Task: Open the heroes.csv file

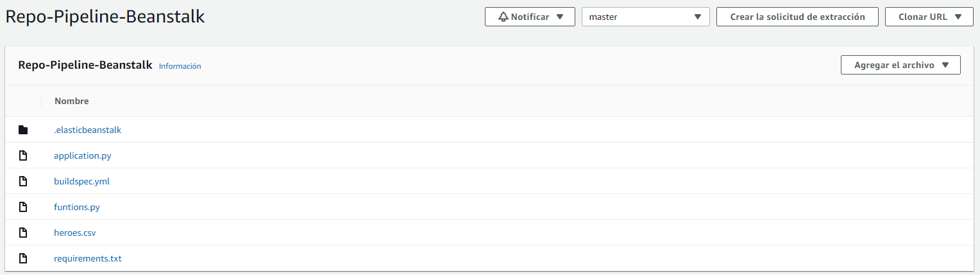Action: (74, 233)
